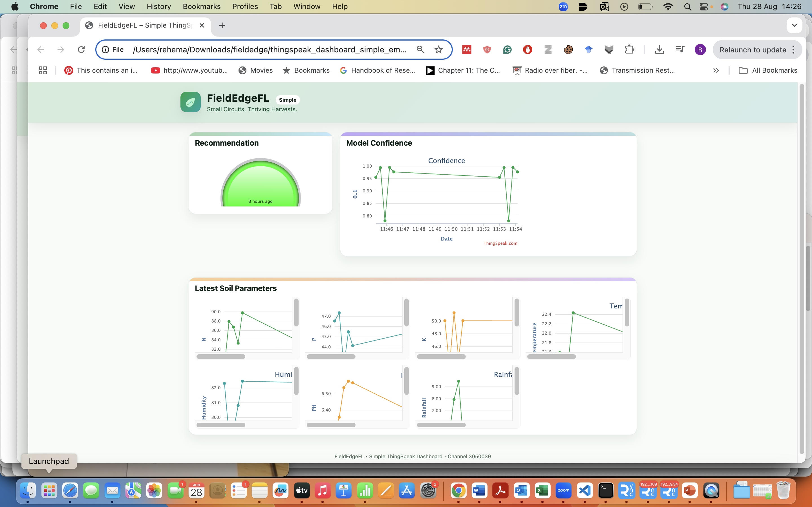Open Chrome Downloads icon
The image size is (812, 507).
(x=659, y=50)
